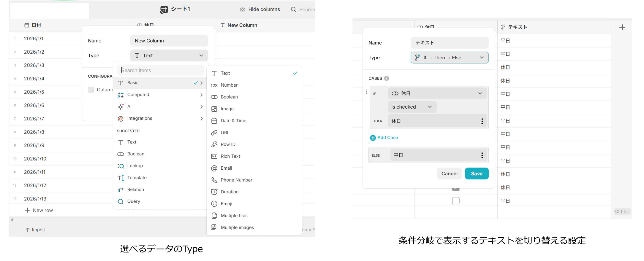Select suggested Relation type

pyautogui.click(x=160, y=190)
